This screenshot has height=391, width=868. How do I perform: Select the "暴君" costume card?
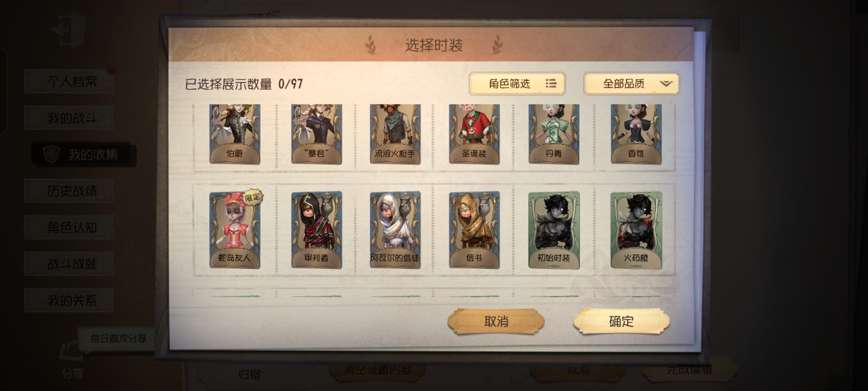[316, 134]
